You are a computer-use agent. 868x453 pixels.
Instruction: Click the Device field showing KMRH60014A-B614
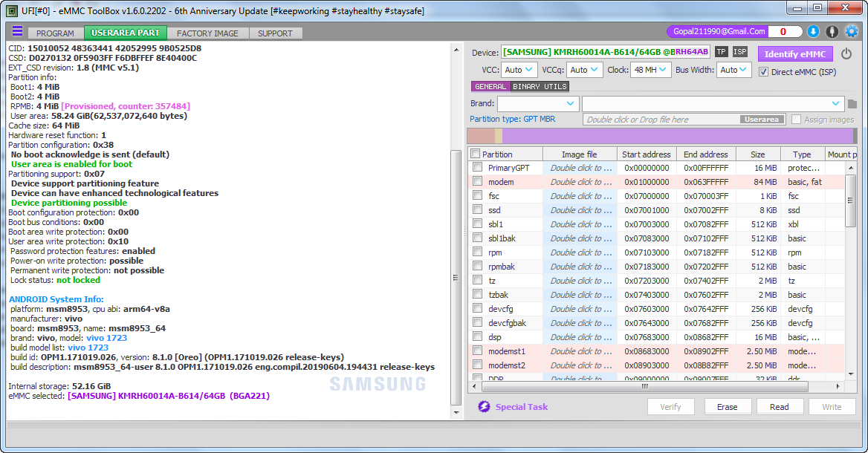(x=606, y=52)
